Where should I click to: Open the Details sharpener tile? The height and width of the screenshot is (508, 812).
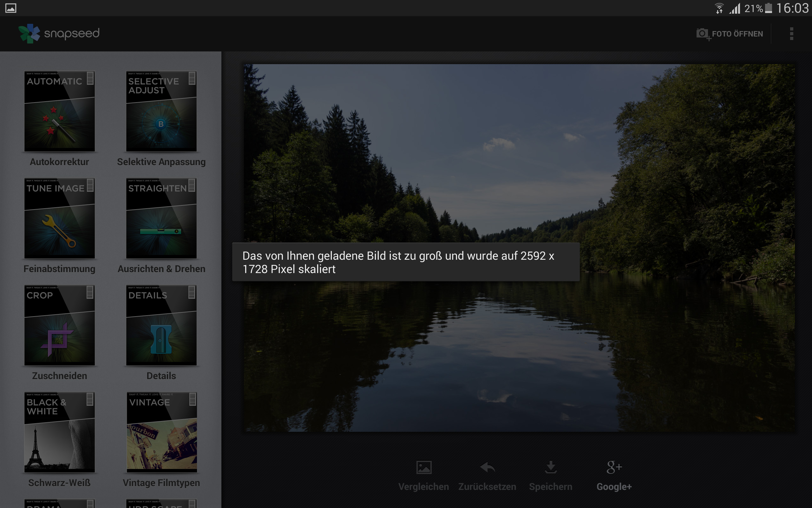pyautogui.click(x=161, y=325)
